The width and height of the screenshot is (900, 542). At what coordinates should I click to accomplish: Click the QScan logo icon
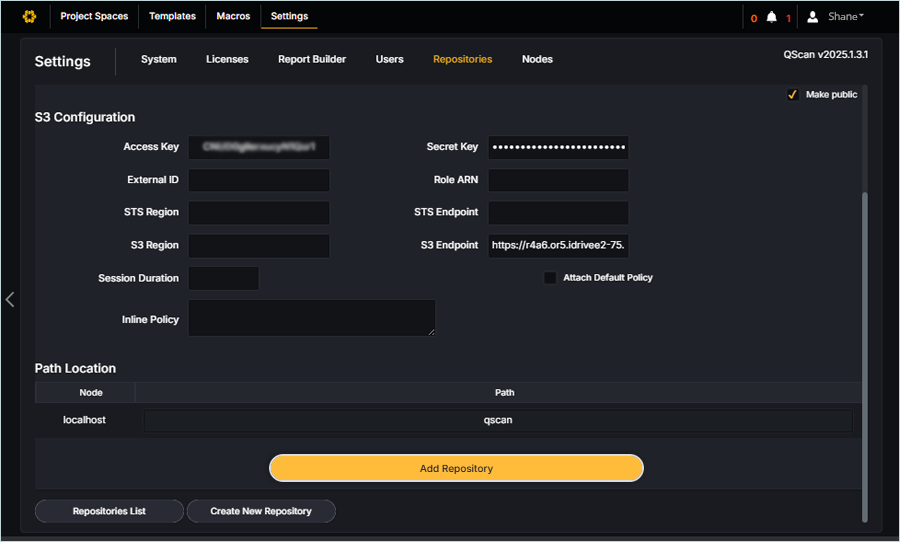(29, 17)
